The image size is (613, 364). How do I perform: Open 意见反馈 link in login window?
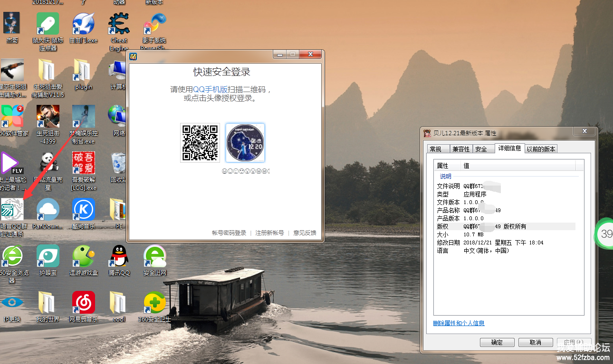click(x=305, y=233)
